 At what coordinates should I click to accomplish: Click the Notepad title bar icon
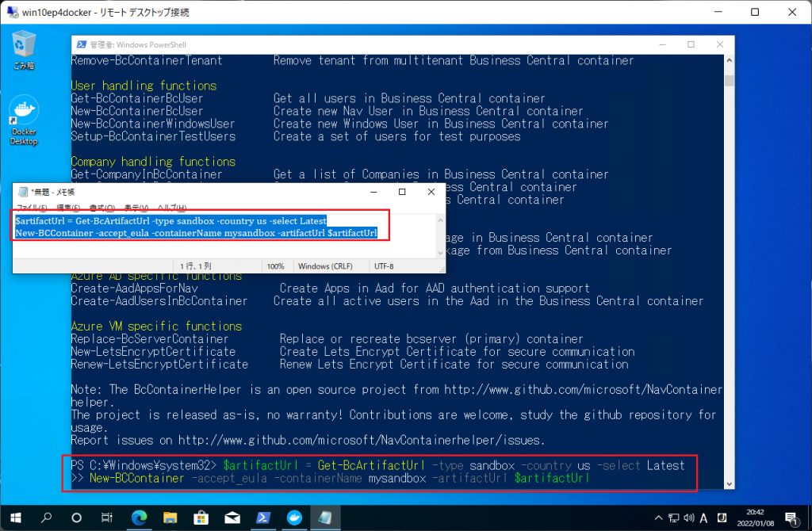(23, 192)
